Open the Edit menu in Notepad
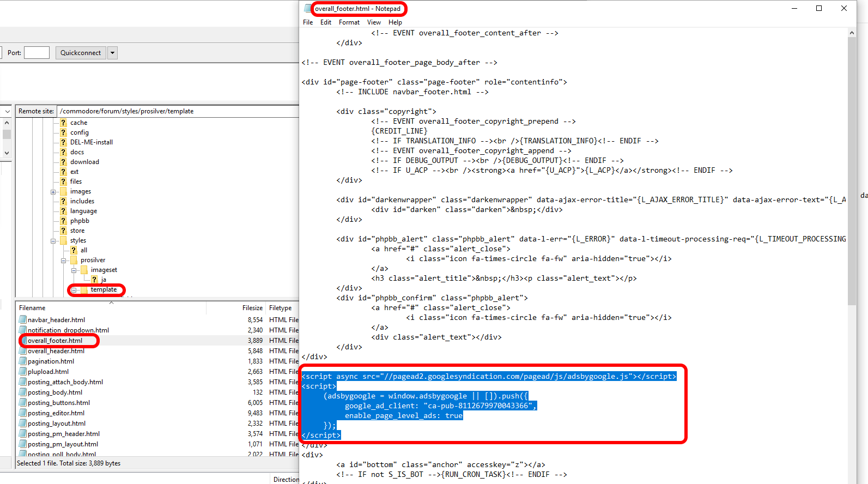Viewport: 868px width, 484px height. coord(325,22)
